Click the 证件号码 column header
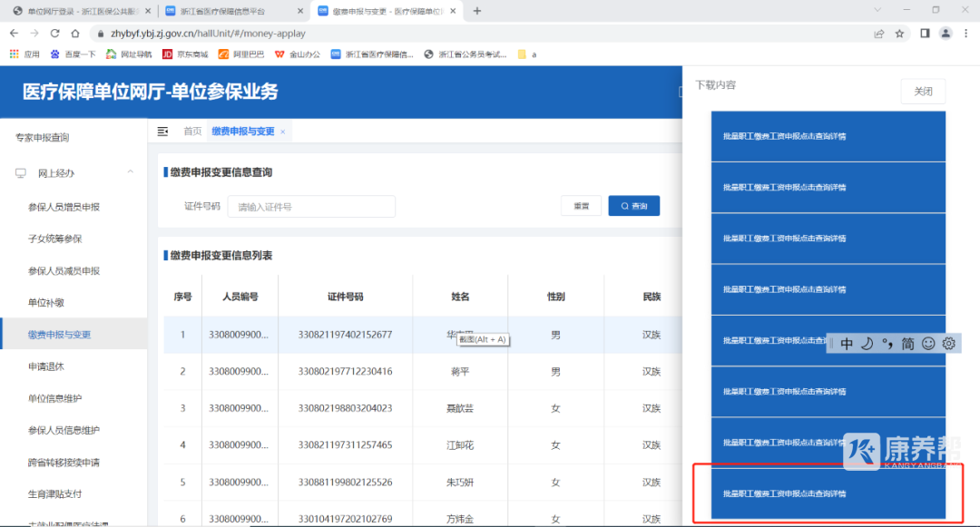The width and height of the screenshot is (980, 527). [345, 297]
